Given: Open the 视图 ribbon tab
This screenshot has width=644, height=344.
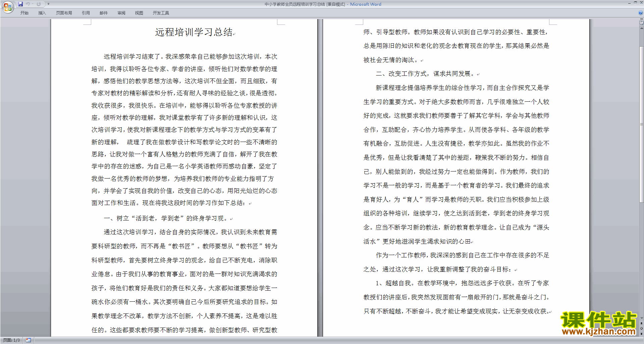Looking at the screenshot, I should pos(139,13).
